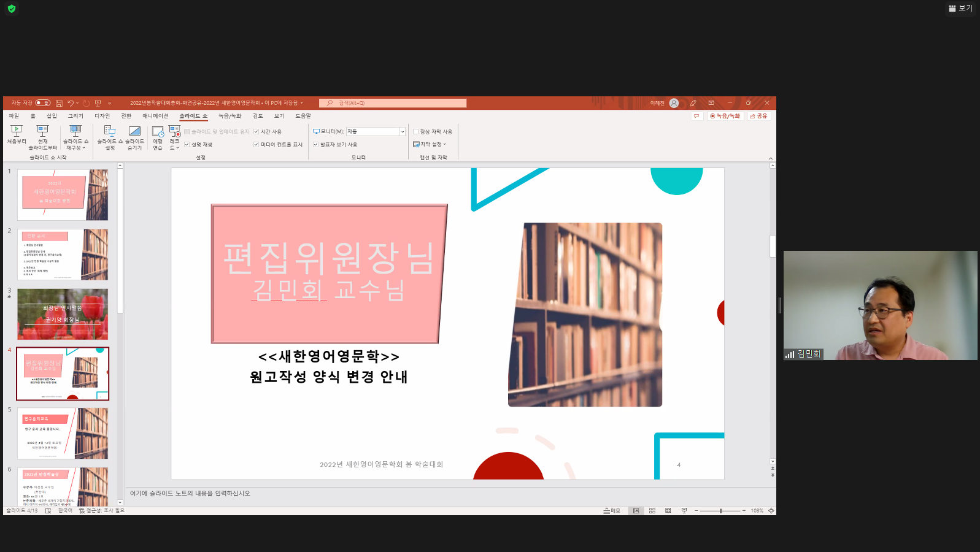
Task: Click the zoom slider in status bar
Action: [720, 510]
